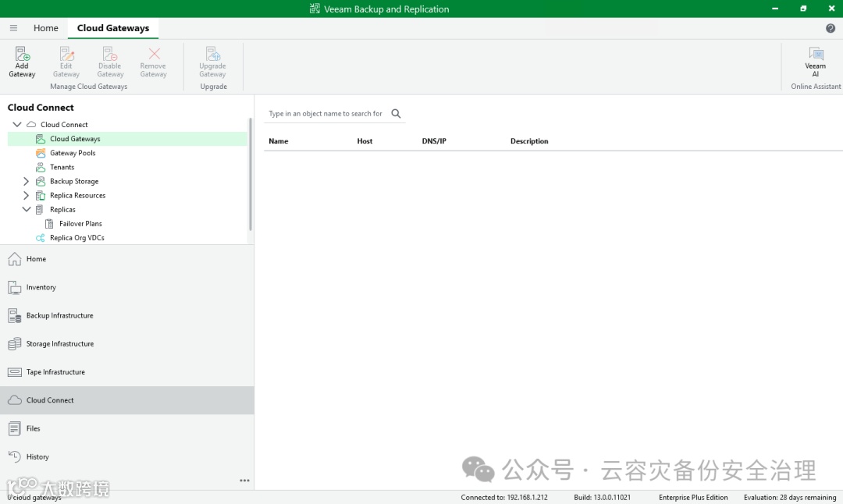Sort by the Name column header
Image resolution: width=843 pixels, height=504 pixels.
coord(279,140)
